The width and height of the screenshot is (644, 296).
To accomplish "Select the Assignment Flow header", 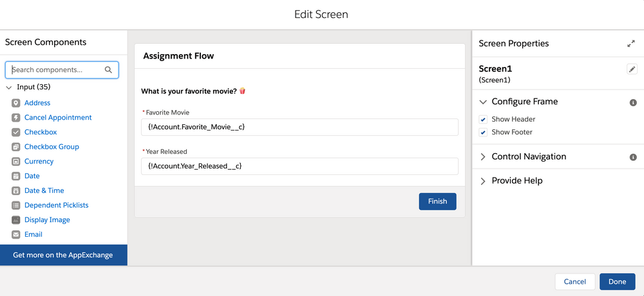I will coord(178,56).
